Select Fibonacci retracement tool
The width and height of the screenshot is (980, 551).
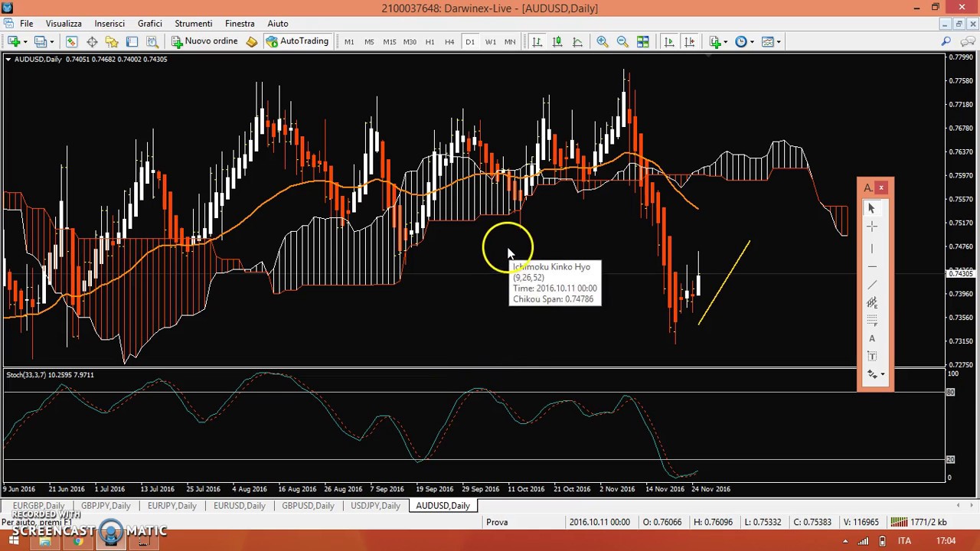tap(871, 321)
